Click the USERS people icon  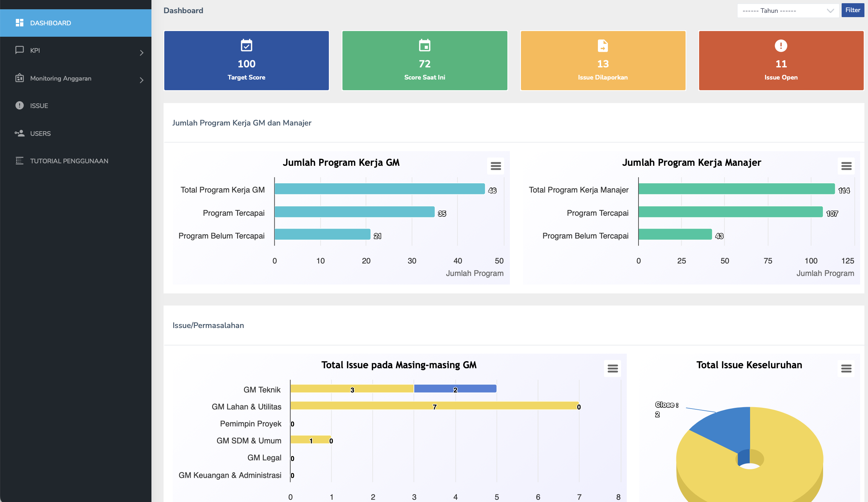pyautogui.click(x=20, y=133)
